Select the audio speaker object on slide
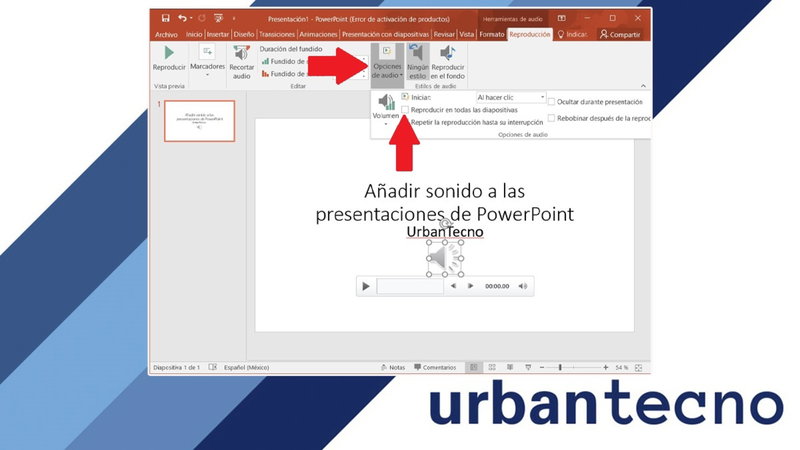This screenshot has height=450, width=800. coord(444,259)
